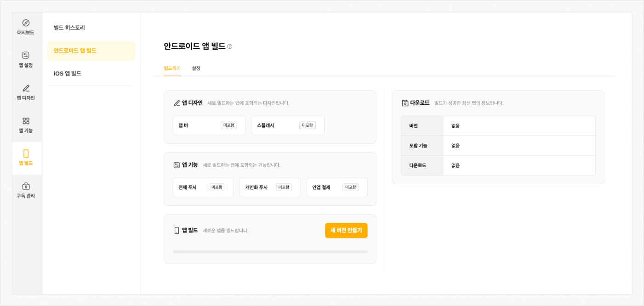The height and width of the screenshot is (306, 644).
Task: Select iOS 앱 빌드 menu item
Action: [68, 74]
